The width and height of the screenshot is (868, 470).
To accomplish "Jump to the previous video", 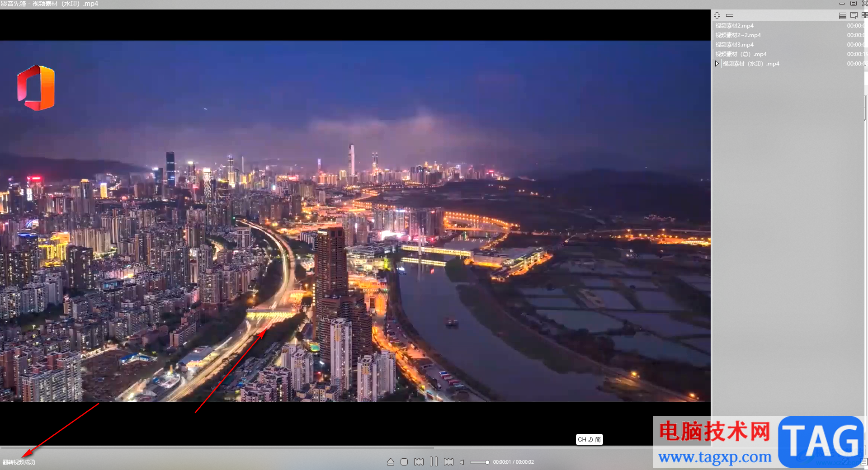I will point(419,462).
